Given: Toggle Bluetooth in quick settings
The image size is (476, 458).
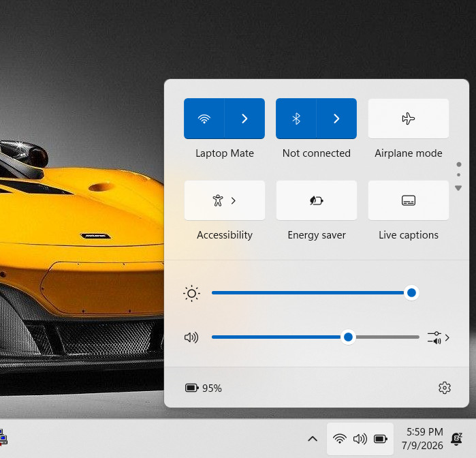Looking at the screenshot, I should (x=296, y=119).
